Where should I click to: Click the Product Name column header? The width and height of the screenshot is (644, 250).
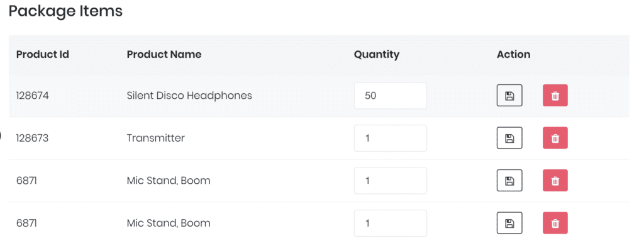[164, 54]
